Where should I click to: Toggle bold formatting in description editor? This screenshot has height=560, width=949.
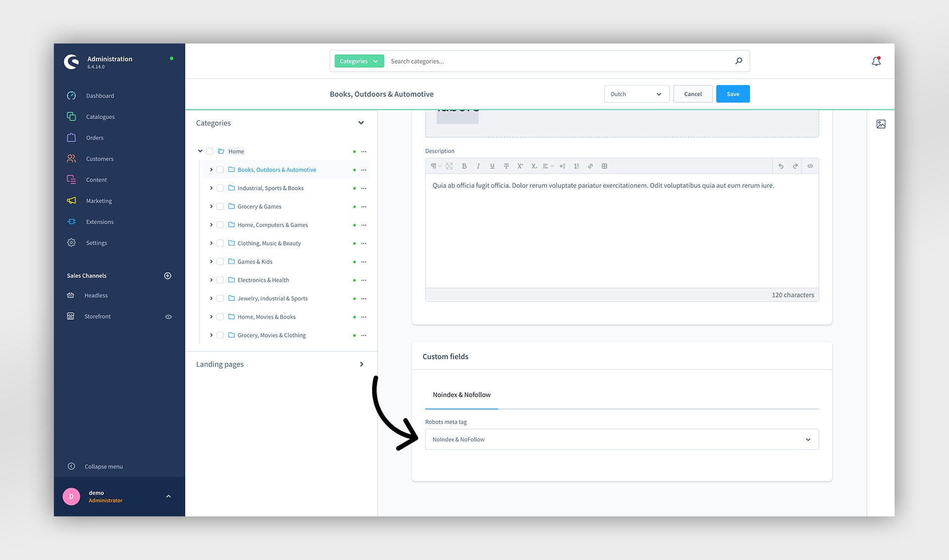click(464, 166)
